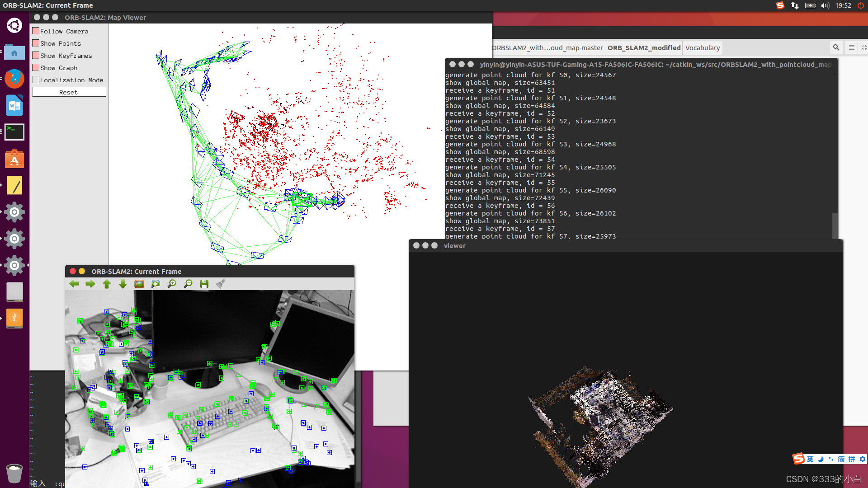Click the pan down arrow icon
This screenshot has height=488, width=868.
click(123, 284)
